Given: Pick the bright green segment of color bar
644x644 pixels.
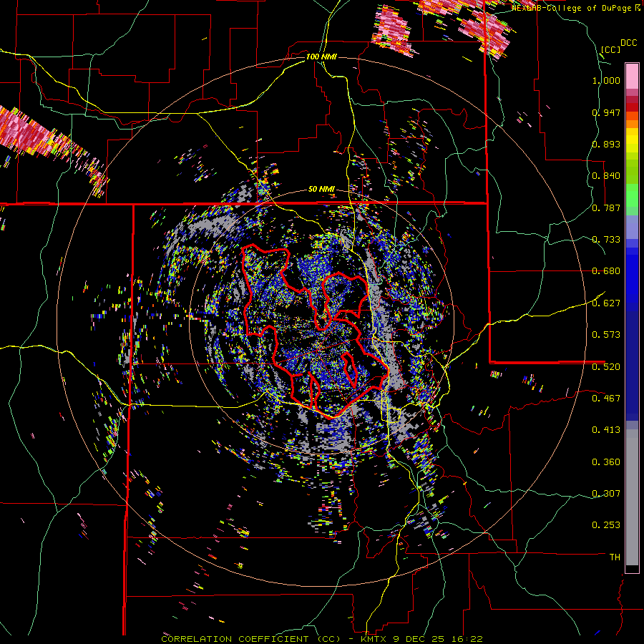Looking at the screenshot, I should click(x=632, y=195).
